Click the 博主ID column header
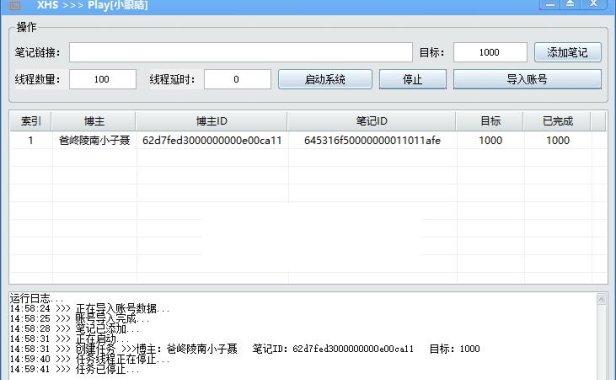The width and height of the screenshot is (616, 380). click(x=212, y=121)
